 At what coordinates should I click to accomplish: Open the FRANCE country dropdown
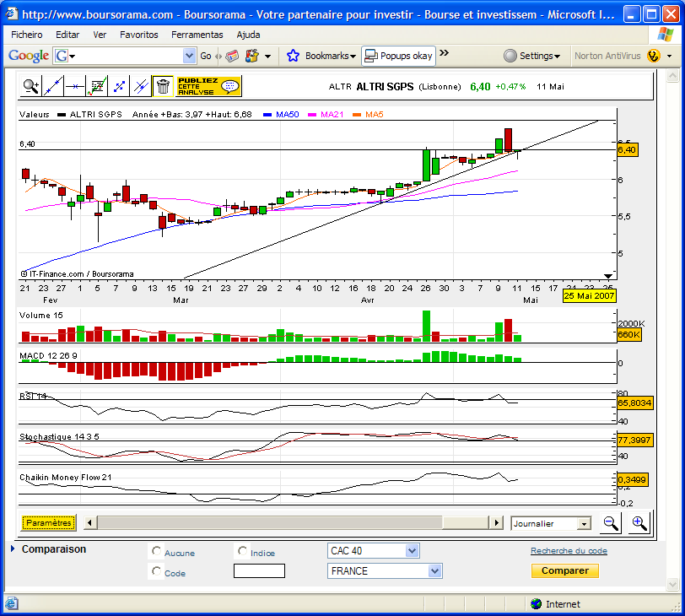[385, 571]
